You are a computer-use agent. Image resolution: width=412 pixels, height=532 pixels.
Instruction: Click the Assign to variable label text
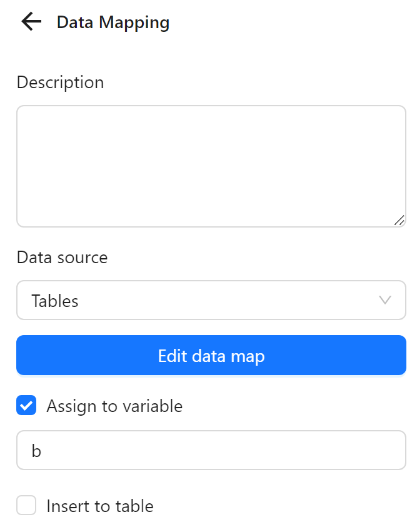114,406
